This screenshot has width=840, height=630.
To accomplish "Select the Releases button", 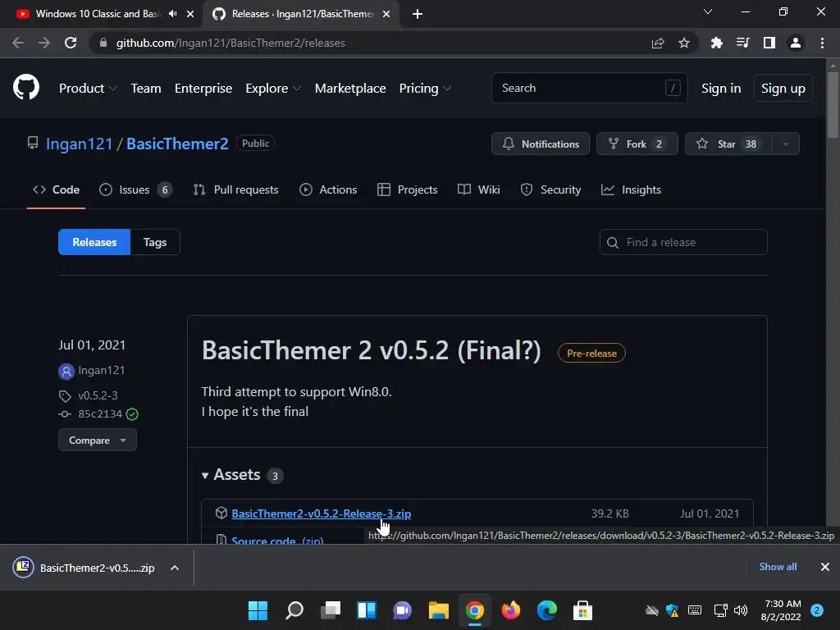I will point(94,242).
